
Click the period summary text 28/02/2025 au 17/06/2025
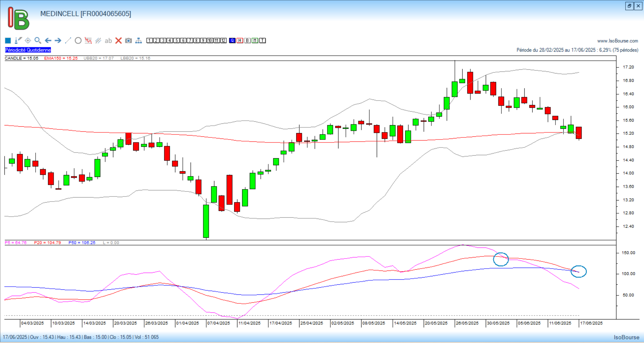point(577,50)
